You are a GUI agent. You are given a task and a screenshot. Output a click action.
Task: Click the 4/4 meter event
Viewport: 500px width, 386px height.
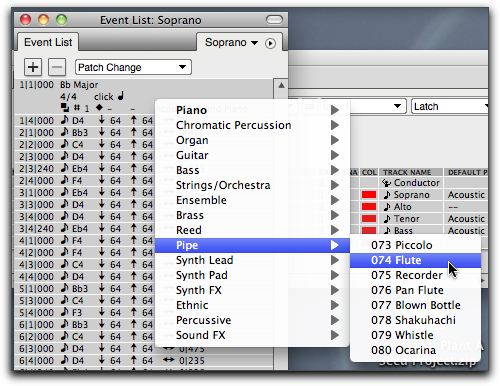coord(68,97)
